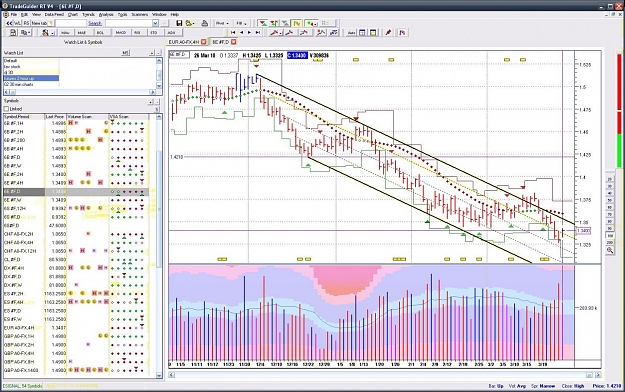Open the Pivot dropdown
This screenshot has width=625, height=392.
(x=222, y=23)
